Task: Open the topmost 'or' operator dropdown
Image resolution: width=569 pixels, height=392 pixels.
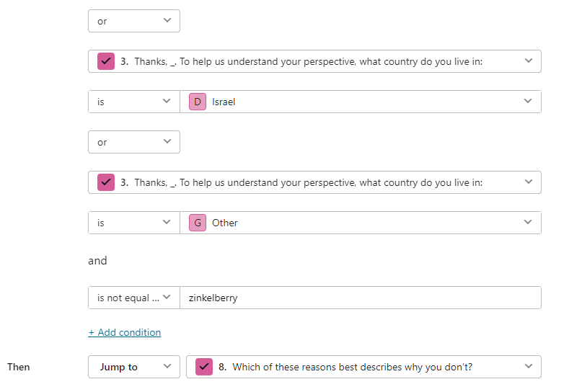Action: [134, 21]
